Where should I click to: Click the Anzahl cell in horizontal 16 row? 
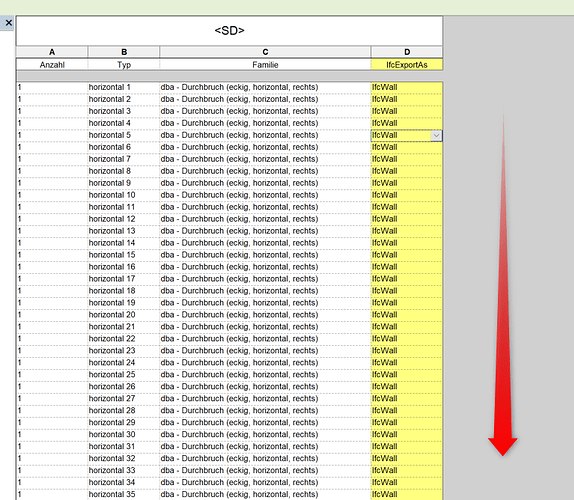[52, 267]
